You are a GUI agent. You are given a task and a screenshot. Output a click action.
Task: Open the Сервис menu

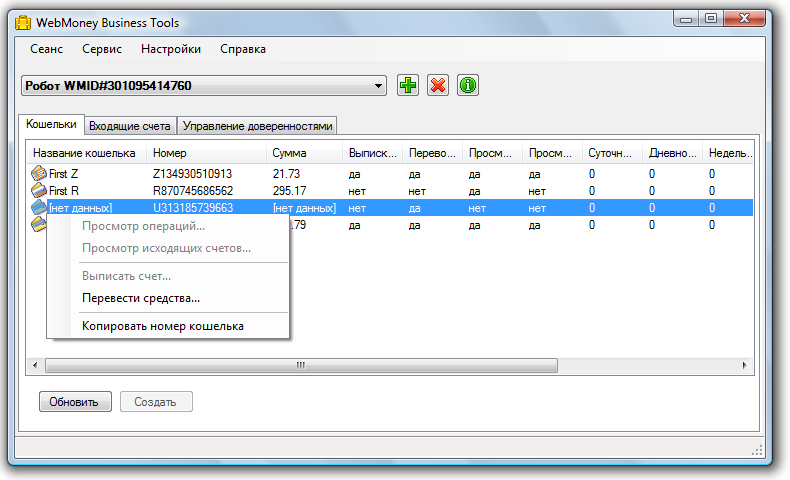point(102,49)
